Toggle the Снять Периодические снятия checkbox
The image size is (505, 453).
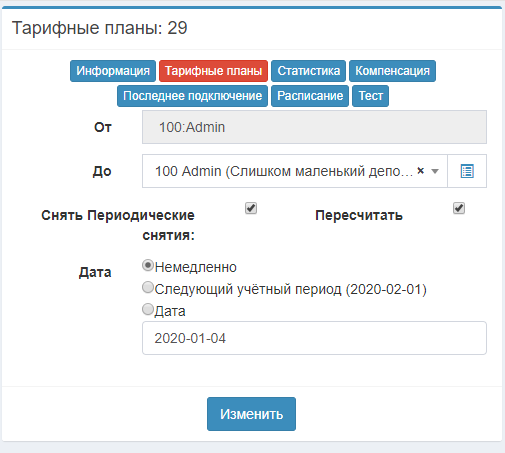pyautogui.click(x=251, y=208)
